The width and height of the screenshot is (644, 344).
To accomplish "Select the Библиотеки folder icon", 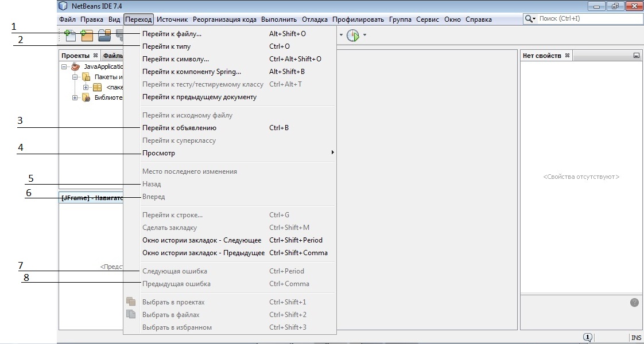I will point(86,97).
